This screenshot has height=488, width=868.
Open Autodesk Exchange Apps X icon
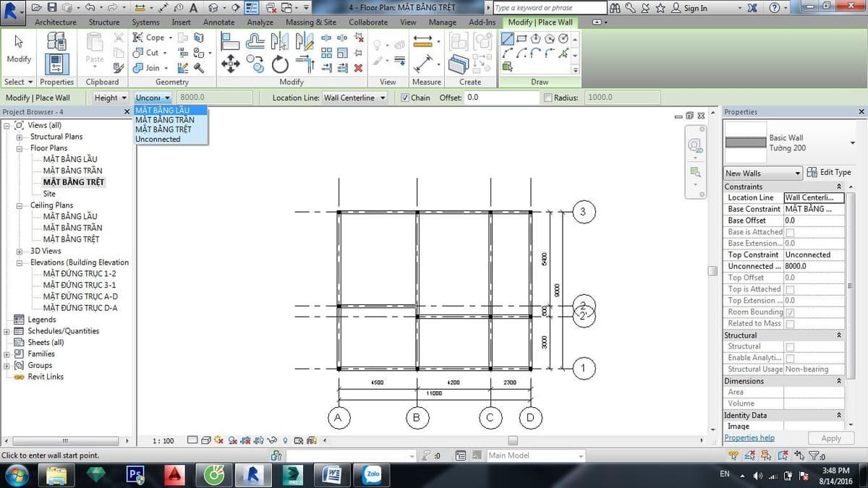(x=753, y=7)
